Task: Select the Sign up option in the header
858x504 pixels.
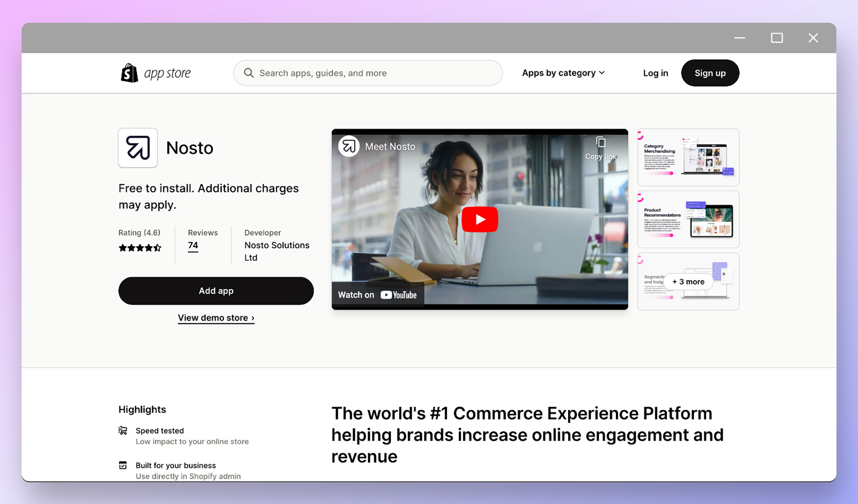Action: [x=710, y=72]
